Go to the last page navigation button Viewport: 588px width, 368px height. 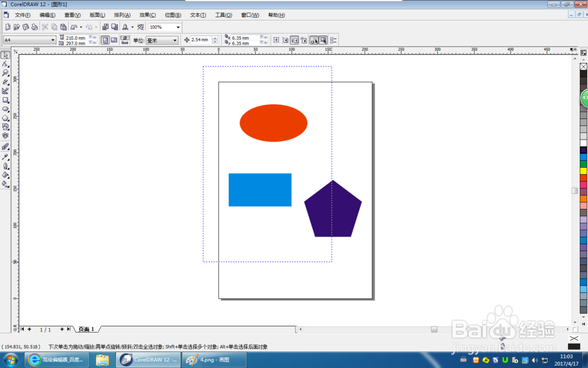[x=69, y=329]
